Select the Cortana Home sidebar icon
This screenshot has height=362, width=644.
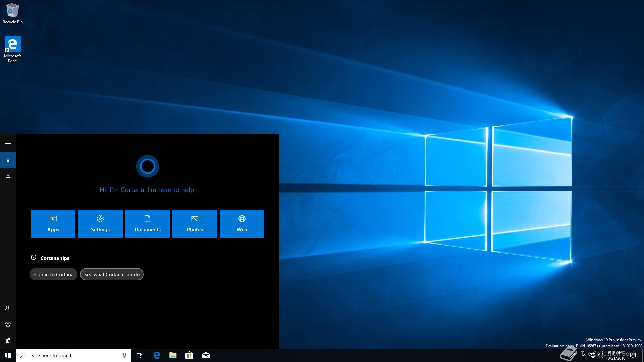click(8, 160)
